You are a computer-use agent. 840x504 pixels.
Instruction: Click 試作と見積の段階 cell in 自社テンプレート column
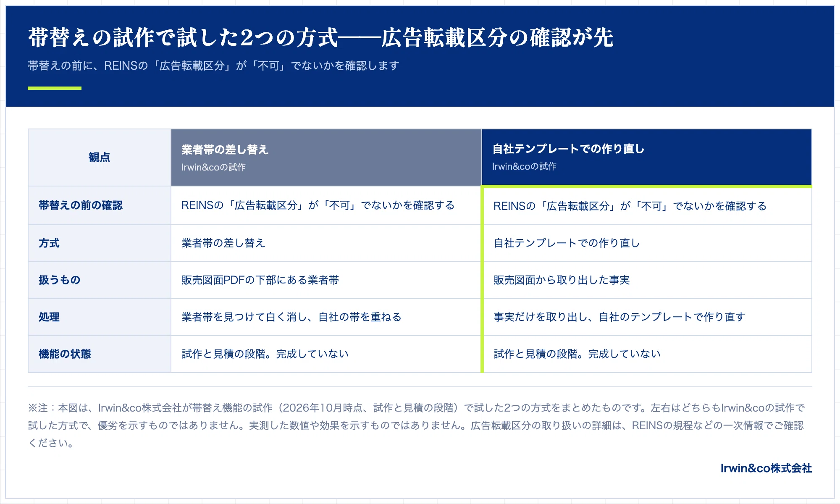pyautogui.click(x=648, y=354)
